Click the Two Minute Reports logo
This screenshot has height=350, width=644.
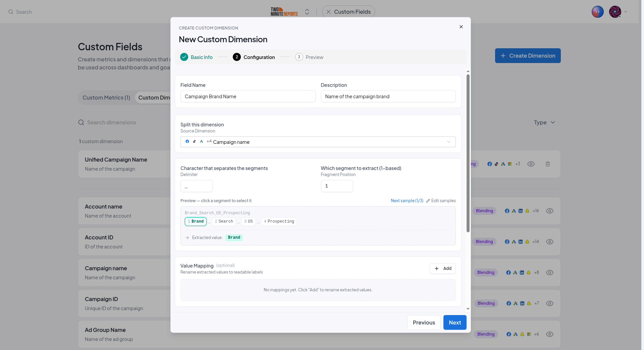coord(284,12)
